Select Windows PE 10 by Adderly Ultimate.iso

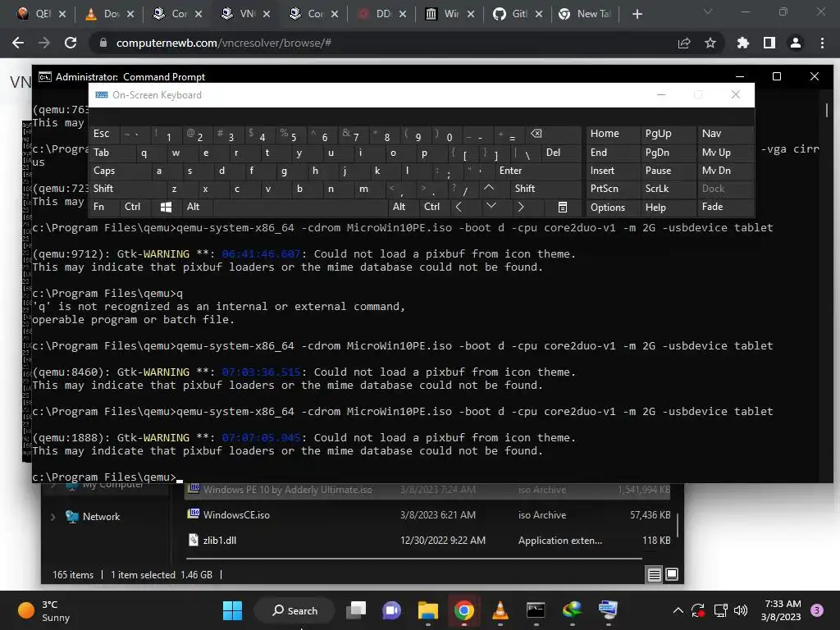(427, 490)
